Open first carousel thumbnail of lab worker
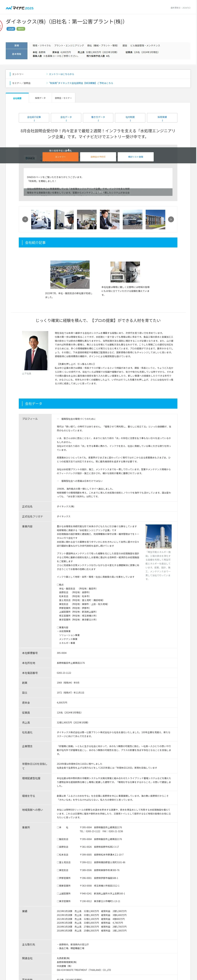The image size is (197, 980). pyautogui.click(x=41, y=219)
